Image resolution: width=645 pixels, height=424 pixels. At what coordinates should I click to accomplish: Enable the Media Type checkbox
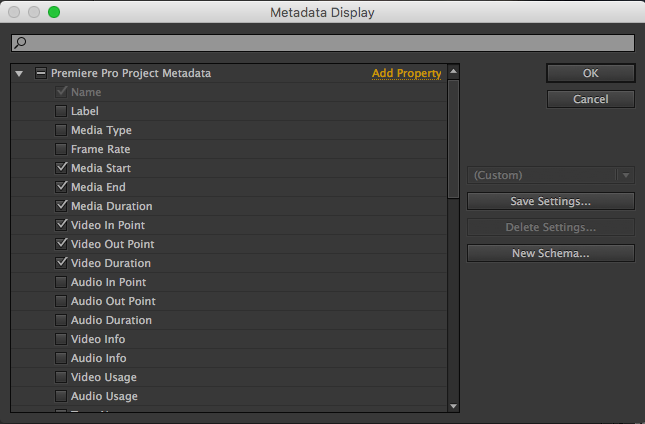click(x=61, y=130)
